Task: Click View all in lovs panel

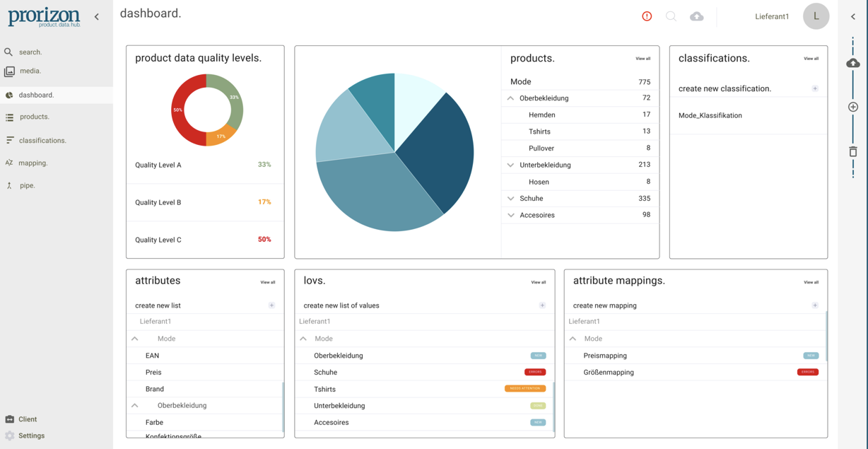Action: [538, 282]
